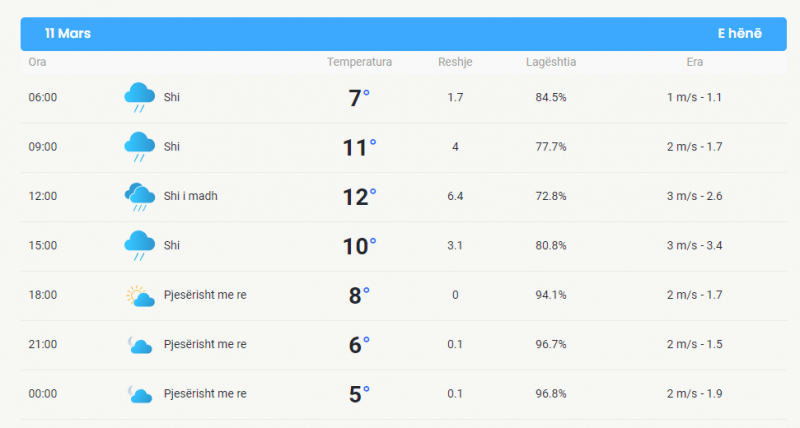Click the Era column header
800x428 pixels.
(x=694, y=62)
